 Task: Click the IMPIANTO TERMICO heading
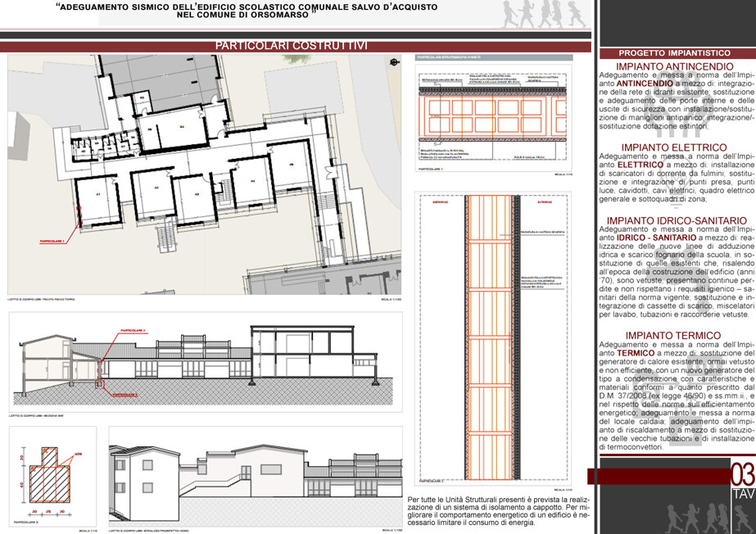click(x=673, y=336)
